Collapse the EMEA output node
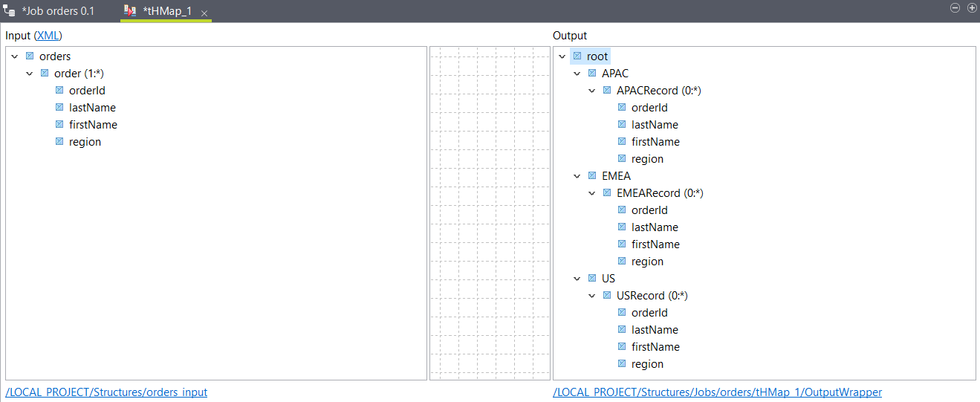This screenshot has width=980, height=402. tap(577, 176)
